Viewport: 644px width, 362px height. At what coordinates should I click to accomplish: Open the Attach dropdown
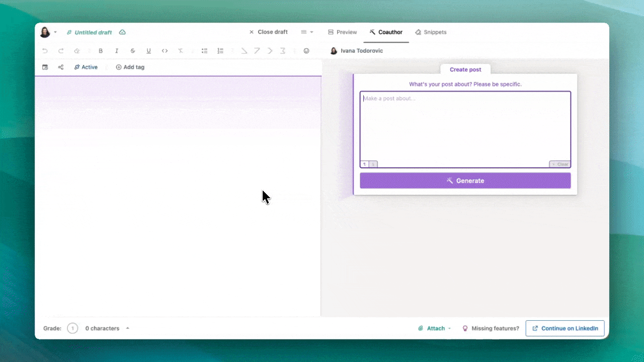pyautogui.click(x=435, y=328)
